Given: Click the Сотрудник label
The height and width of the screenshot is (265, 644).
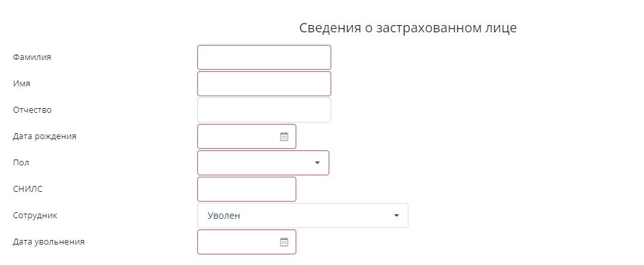Looking at the screenshot, I should 35,216.
